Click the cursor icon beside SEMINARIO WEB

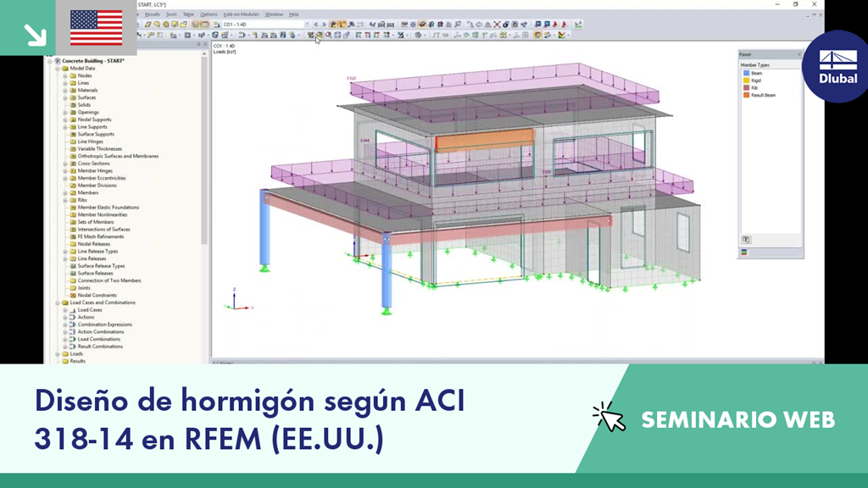[x=609, y=417]
